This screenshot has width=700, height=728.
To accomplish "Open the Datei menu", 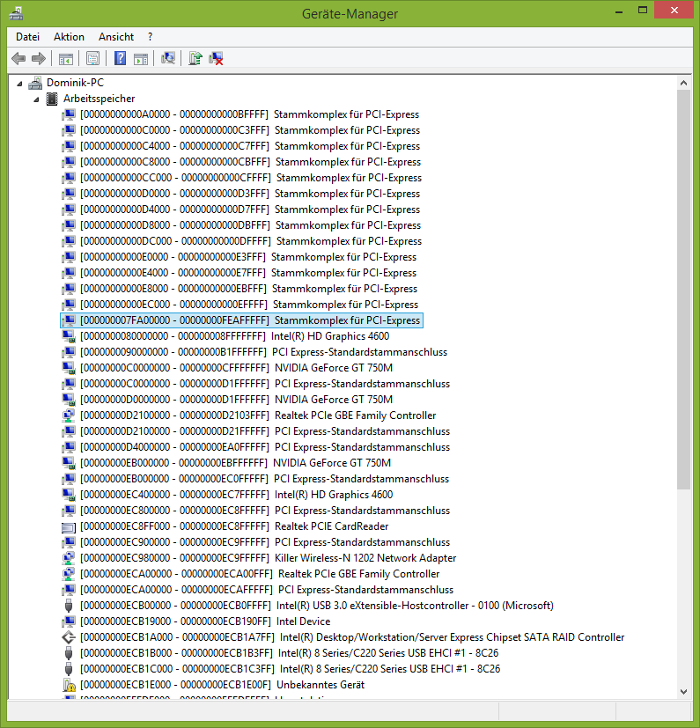I will [x=27, y=37].
